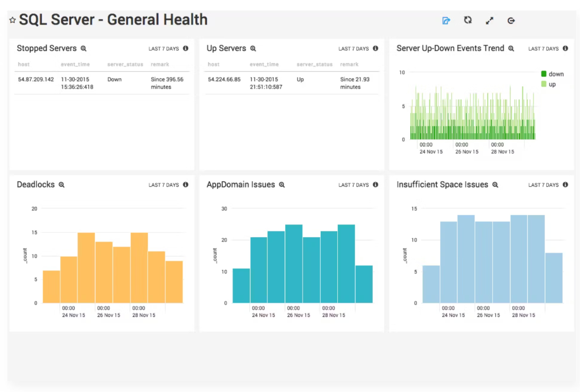
Task: Click LAST 7 DAYS on Insufficient Space Issues
Action: 543,185
